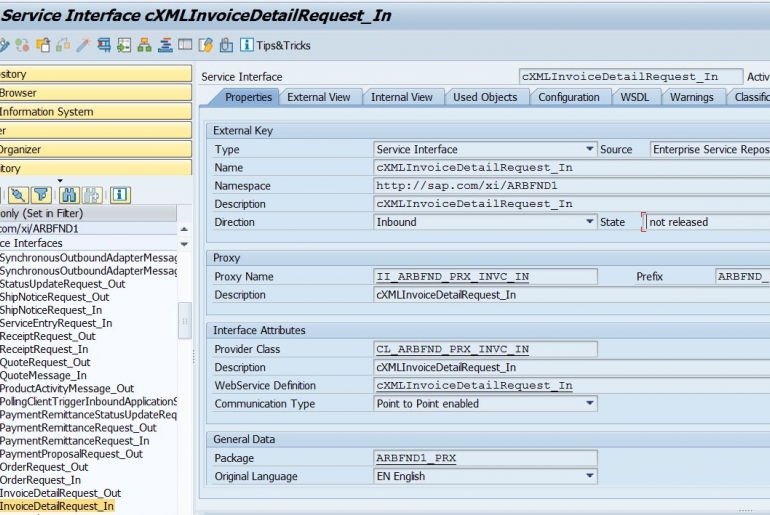Click the Test green-arrow toolbar icon
This screenshot has height=515, width=770.
124,45
